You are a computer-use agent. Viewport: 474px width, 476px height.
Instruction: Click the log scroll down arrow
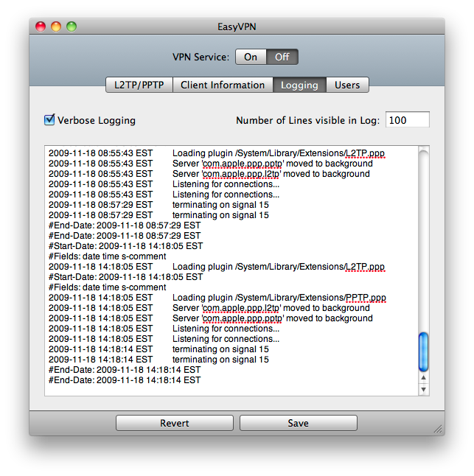pyautogui.click(x=423, y=389)
